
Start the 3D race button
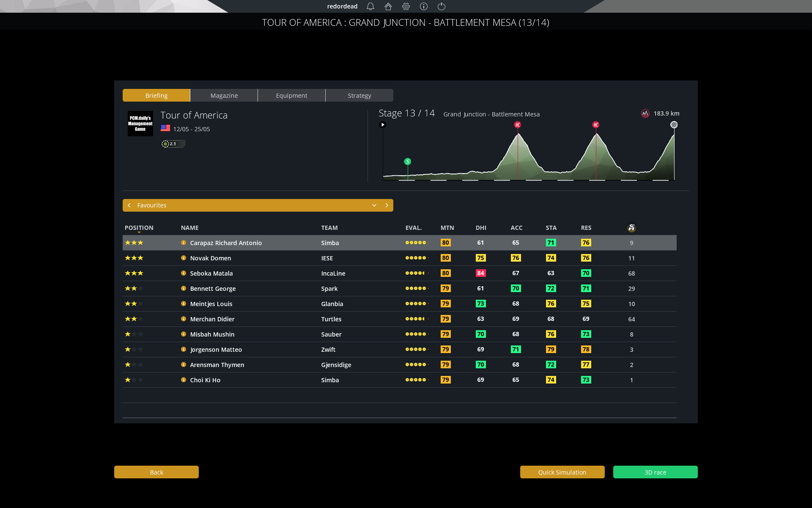pyautogui.click(x=655, y=472)
